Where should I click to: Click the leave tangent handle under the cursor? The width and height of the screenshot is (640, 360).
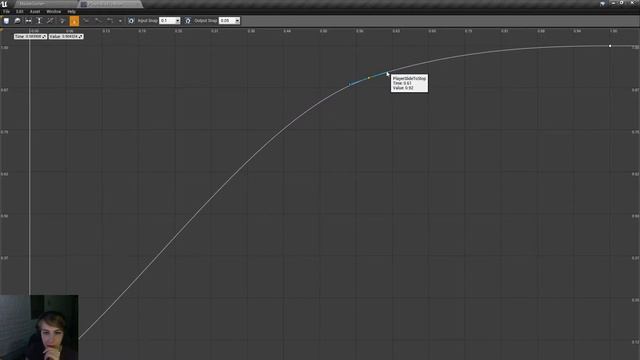387,73
